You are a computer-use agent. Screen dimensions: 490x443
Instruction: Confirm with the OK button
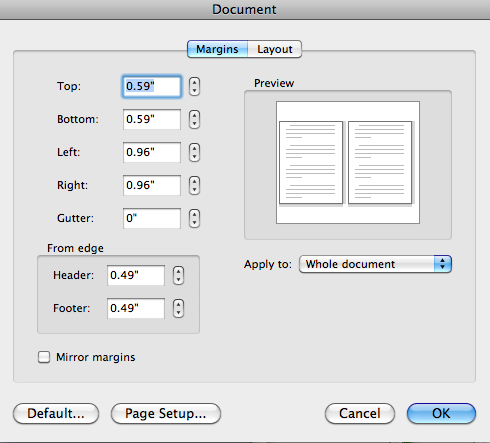coord(441,414)
